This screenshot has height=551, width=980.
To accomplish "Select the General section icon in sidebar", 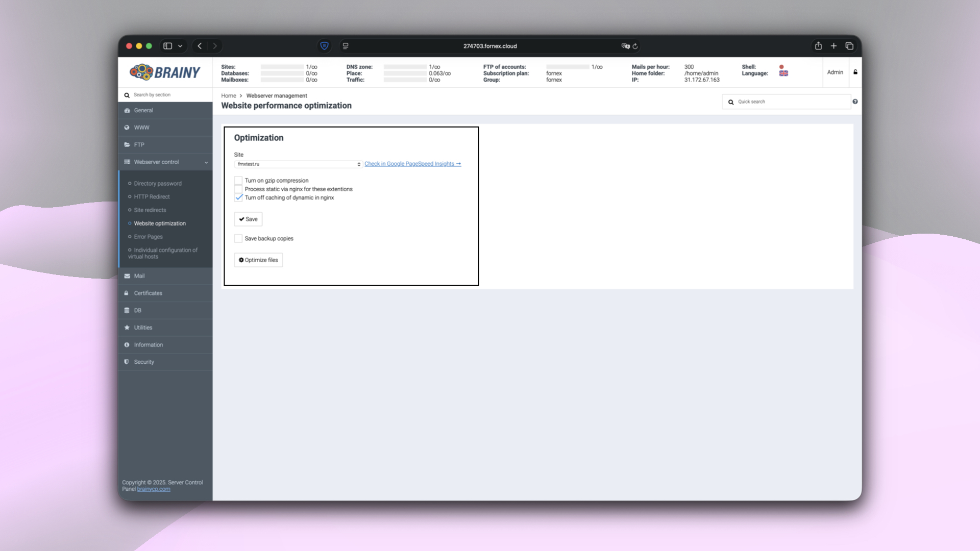I will click(127, 110).
